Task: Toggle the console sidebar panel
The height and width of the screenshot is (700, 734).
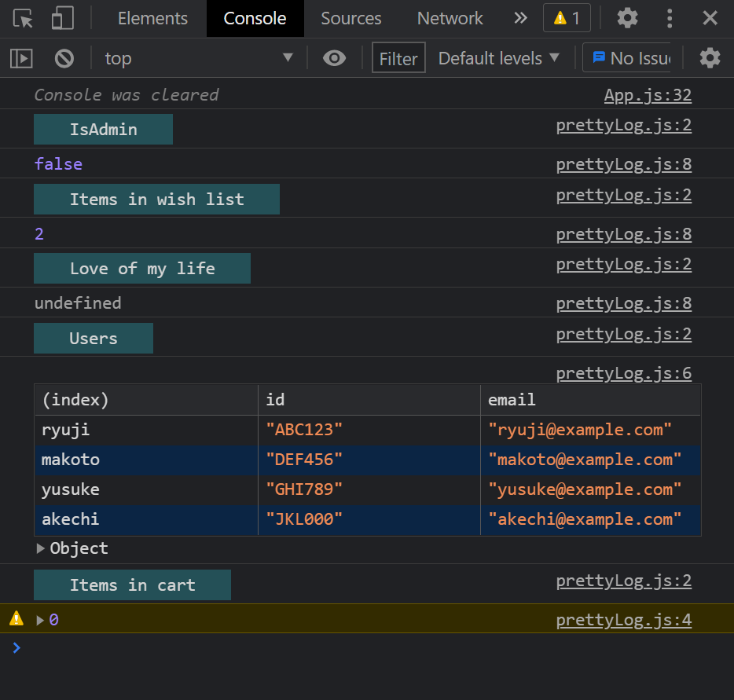Action: [21, 57]
